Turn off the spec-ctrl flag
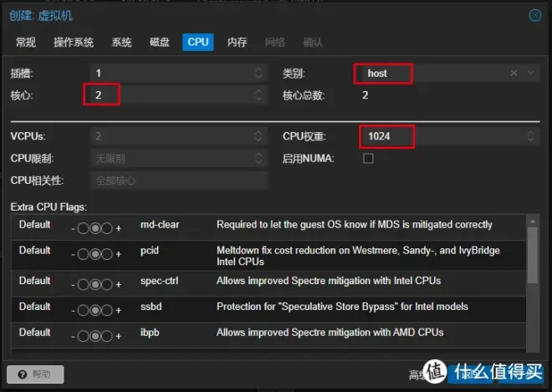The image size is (552, 392). tap(83, 284)
